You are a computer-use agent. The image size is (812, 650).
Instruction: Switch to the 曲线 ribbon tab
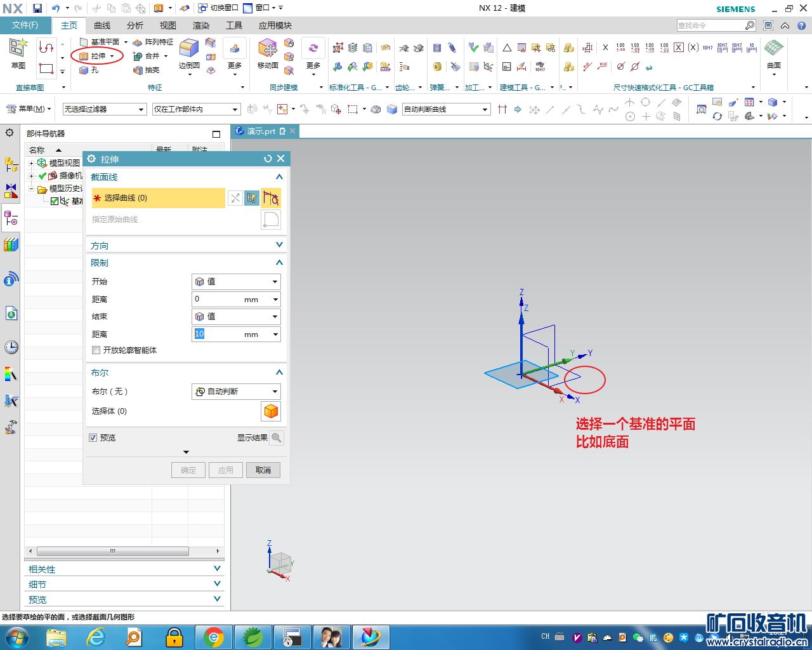click(x=102, y=25)
